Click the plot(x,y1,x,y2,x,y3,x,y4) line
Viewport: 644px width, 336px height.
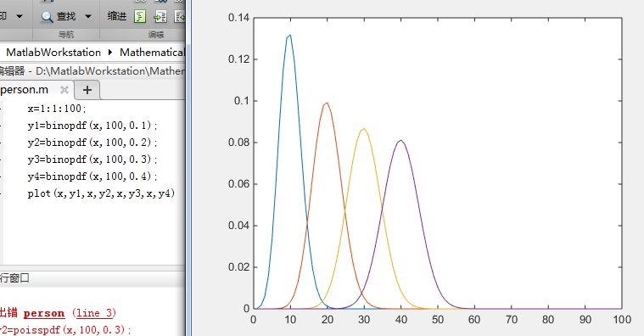(x=101, y=193)
